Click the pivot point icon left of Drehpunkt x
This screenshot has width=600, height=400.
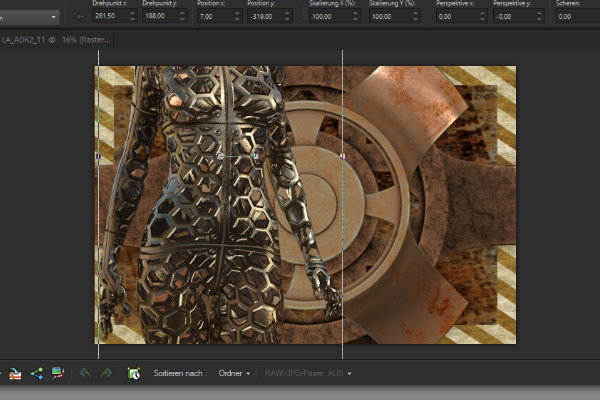point(79,16)
